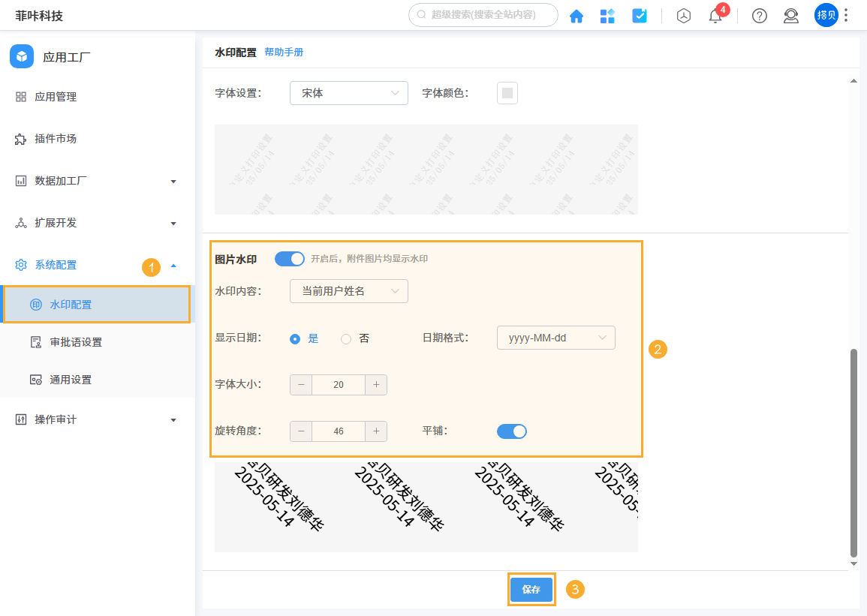The width and height of the screenshot is (867, 616).
Task: Open the app launcher grid icon
Action: pos(608,15)
